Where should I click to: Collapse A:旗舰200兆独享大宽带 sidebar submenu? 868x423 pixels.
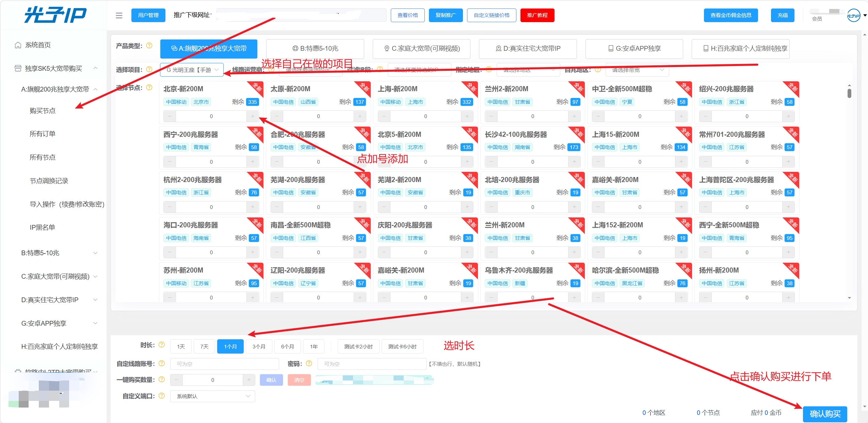point(96,89)
